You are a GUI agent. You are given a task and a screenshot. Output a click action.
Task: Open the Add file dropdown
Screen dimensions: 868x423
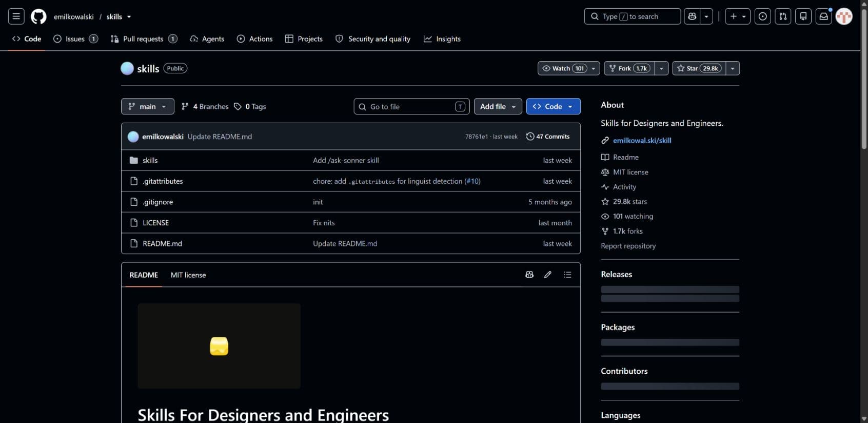(x=498, y=106)
